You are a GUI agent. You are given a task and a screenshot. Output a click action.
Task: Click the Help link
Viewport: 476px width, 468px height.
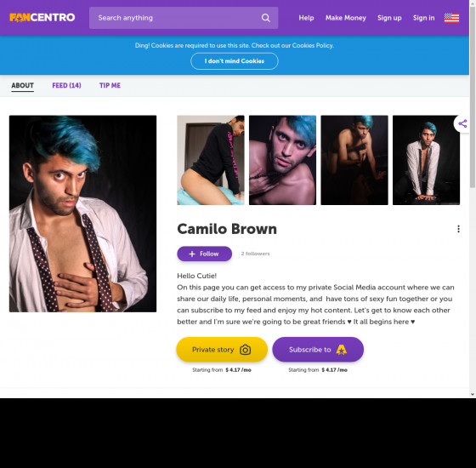tap(306, 18)
